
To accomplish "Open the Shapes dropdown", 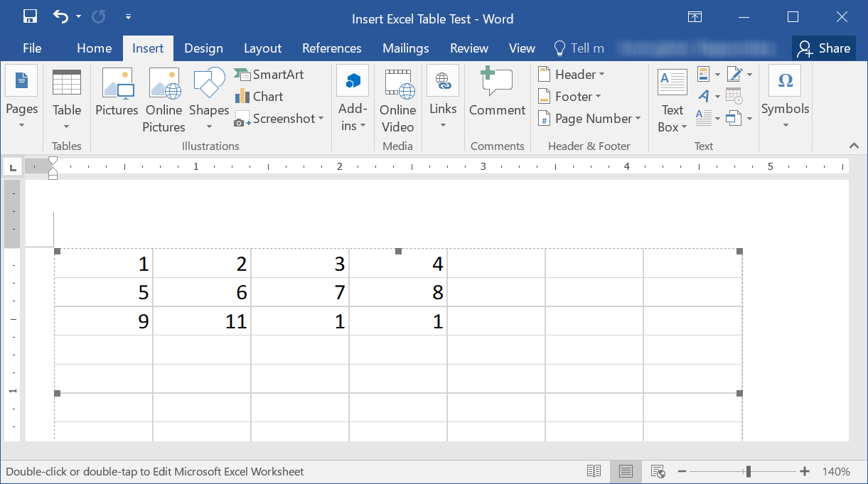I will [x=208, y=100].
